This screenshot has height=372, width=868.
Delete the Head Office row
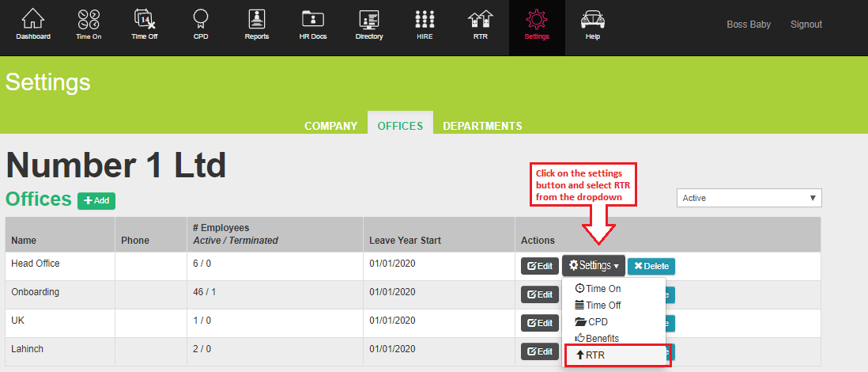tap(651, 266)
